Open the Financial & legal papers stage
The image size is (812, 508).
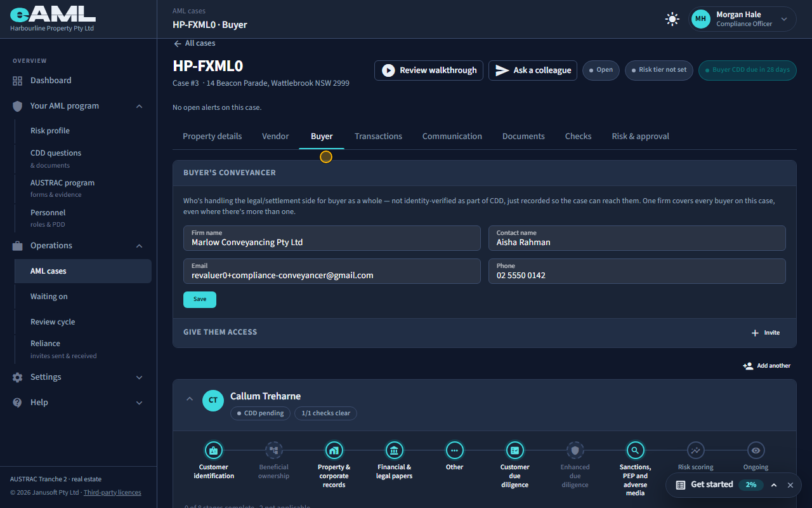[395, 450]
